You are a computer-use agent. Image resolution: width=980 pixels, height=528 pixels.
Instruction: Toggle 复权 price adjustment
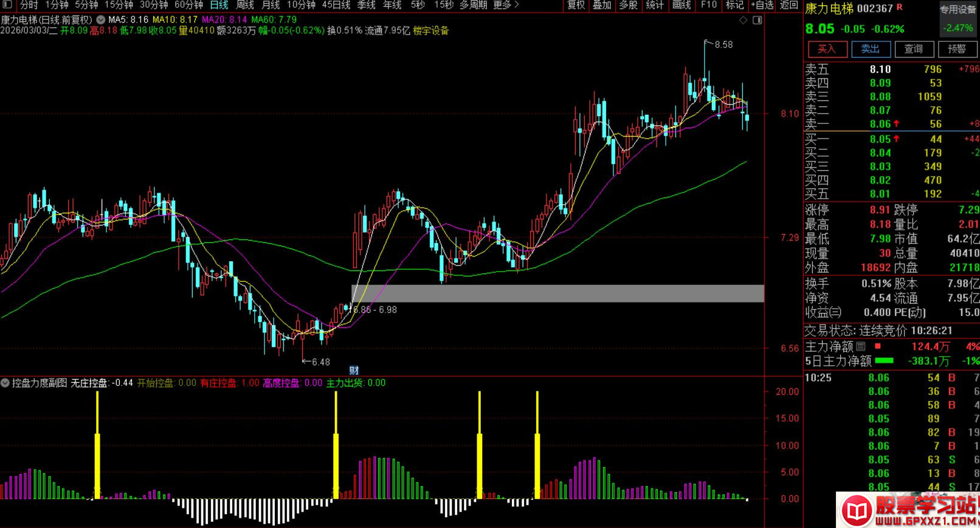click(576, 5)
